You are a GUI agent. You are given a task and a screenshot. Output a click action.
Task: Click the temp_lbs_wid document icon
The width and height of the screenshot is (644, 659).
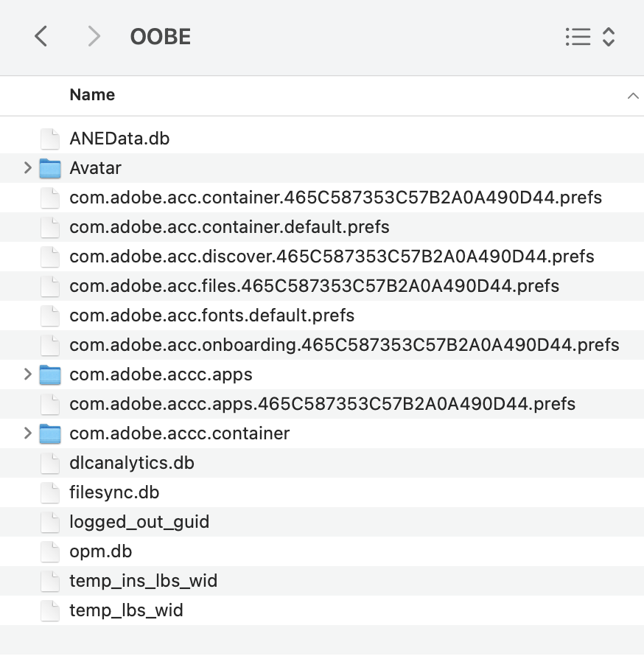pos(49,610)
